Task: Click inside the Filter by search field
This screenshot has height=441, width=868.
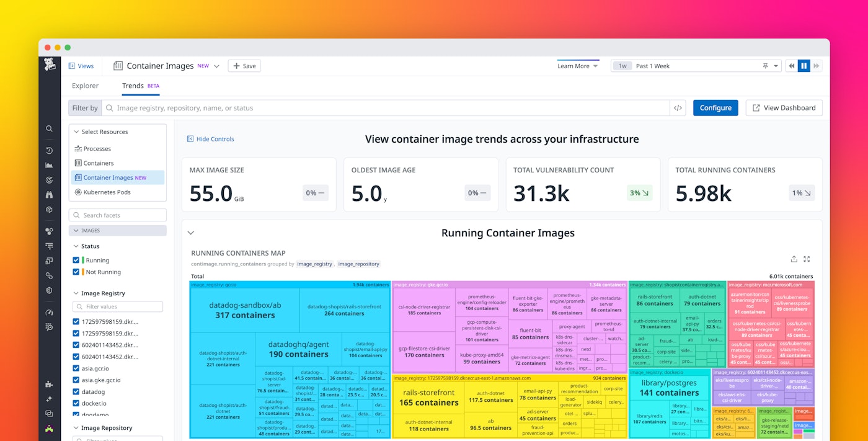Action: [x=248, y=107]
